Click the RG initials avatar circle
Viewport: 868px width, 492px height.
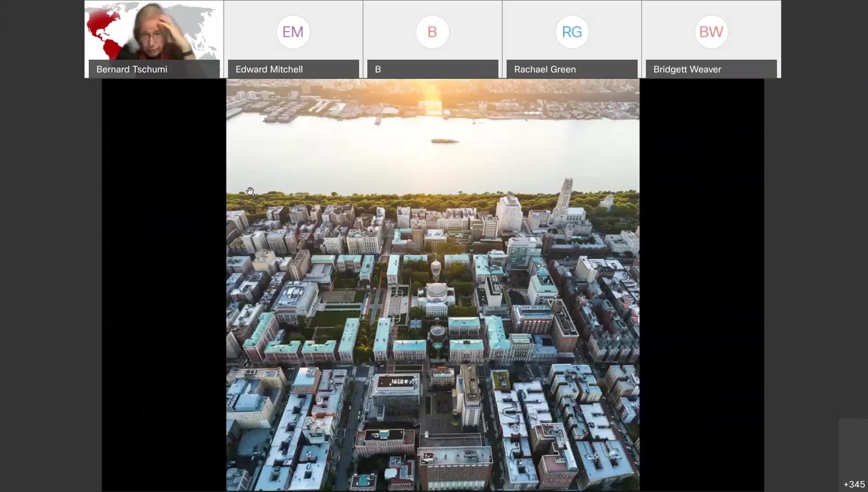(572, 32)
